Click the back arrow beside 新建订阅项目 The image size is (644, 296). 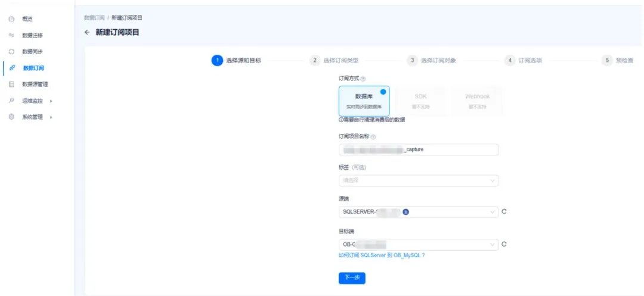(x=87, y=32)
